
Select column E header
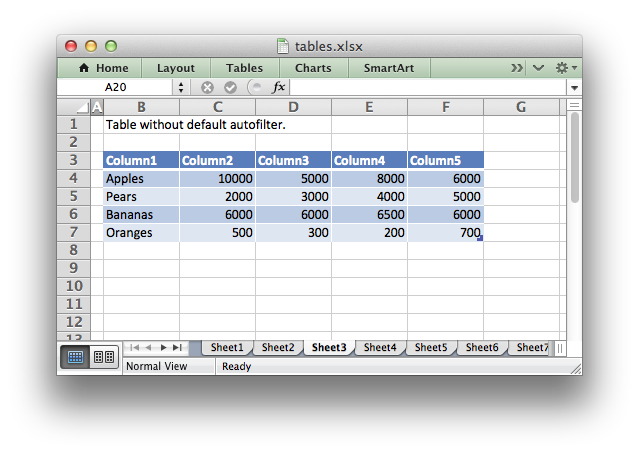(369, 107)
